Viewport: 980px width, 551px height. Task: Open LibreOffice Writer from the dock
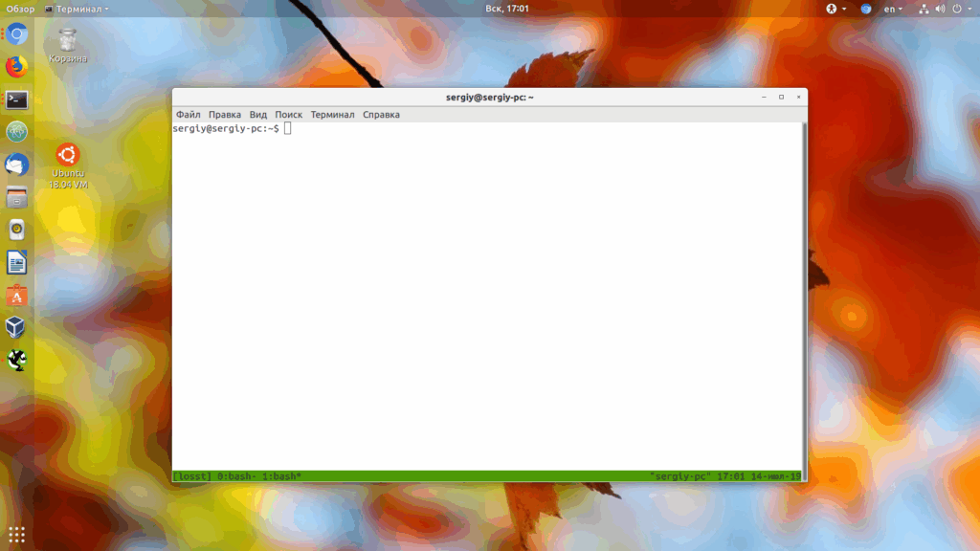coord(17,262)
